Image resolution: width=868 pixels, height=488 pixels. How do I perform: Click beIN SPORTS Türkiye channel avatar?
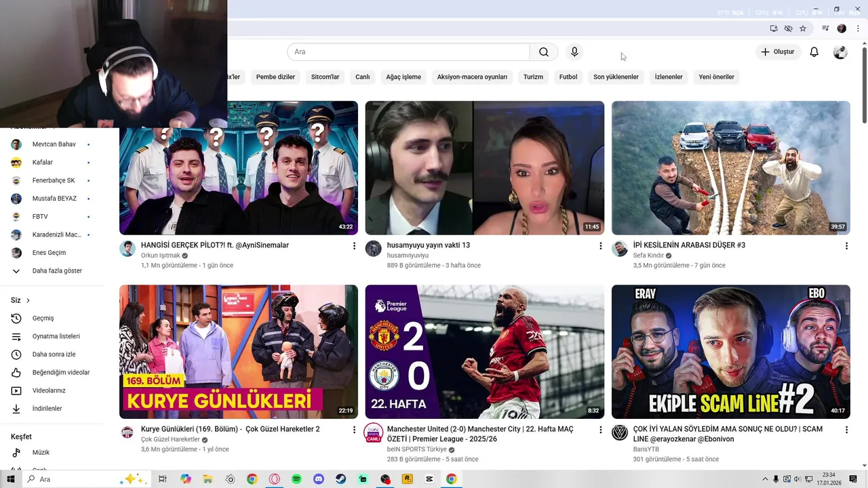pyautogui.click(x=374, y=432)
